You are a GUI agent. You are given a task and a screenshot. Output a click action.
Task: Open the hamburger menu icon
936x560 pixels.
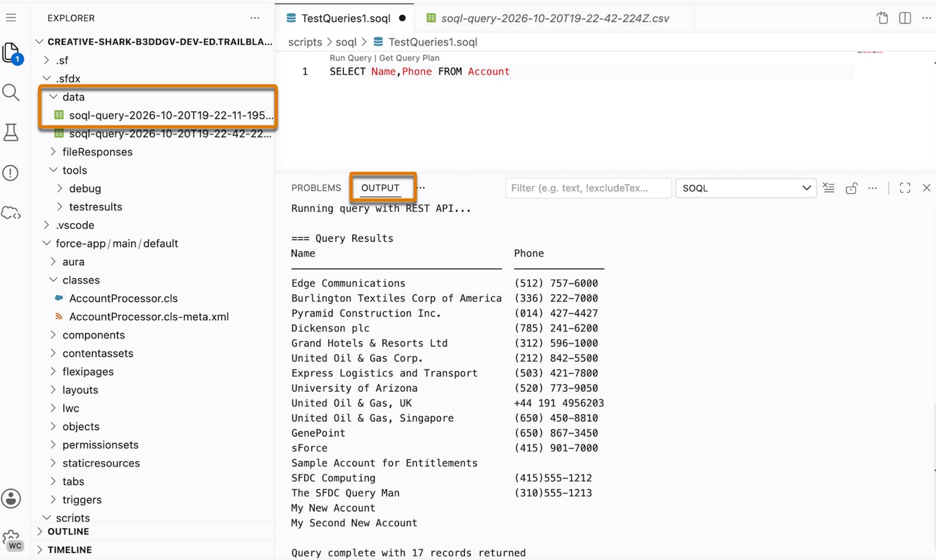[11, 18]
